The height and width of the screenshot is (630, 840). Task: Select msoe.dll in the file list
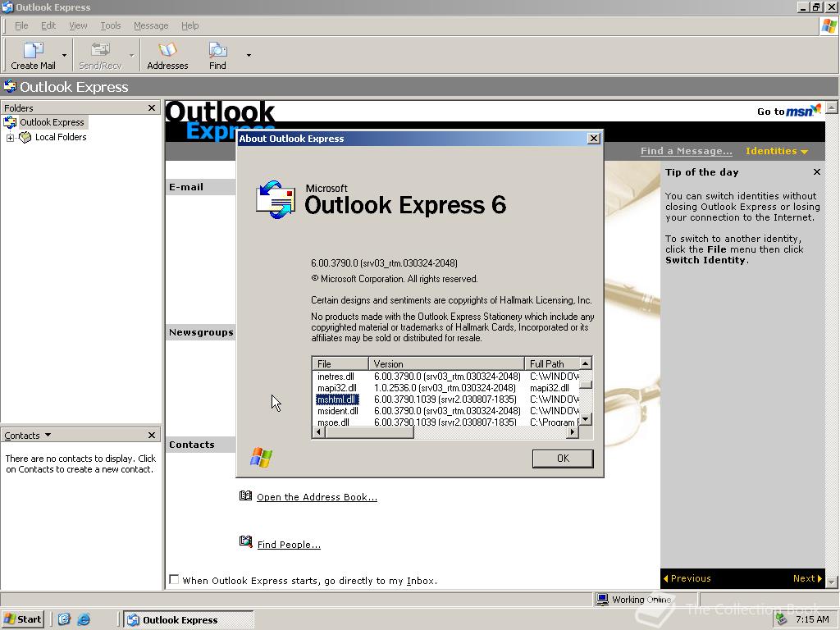tap(333, 422)
